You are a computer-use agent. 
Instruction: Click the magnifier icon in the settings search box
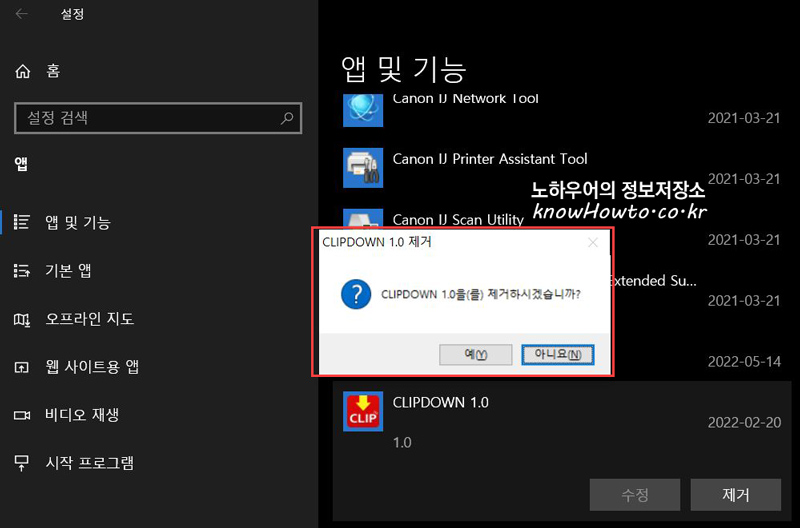[287, 118]
